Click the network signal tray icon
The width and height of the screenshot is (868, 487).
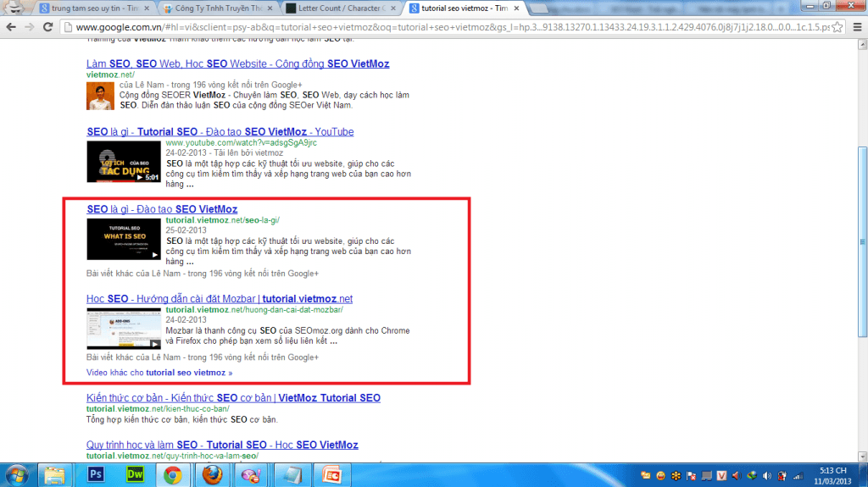(798, 476)
